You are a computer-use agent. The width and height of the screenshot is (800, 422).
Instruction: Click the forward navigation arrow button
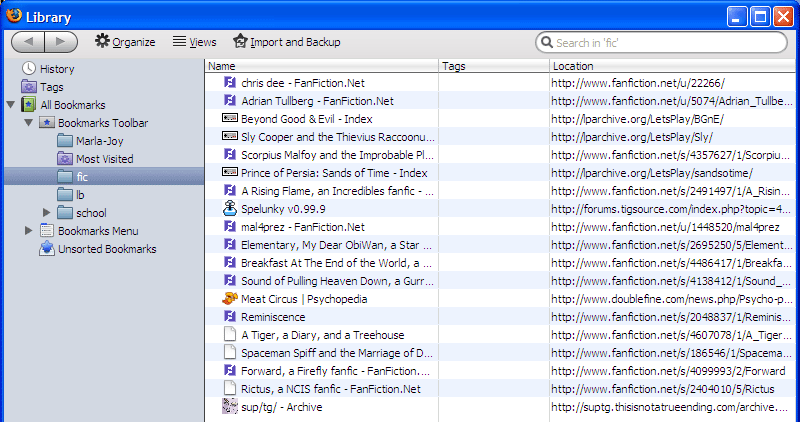click(x=61, y=42)
